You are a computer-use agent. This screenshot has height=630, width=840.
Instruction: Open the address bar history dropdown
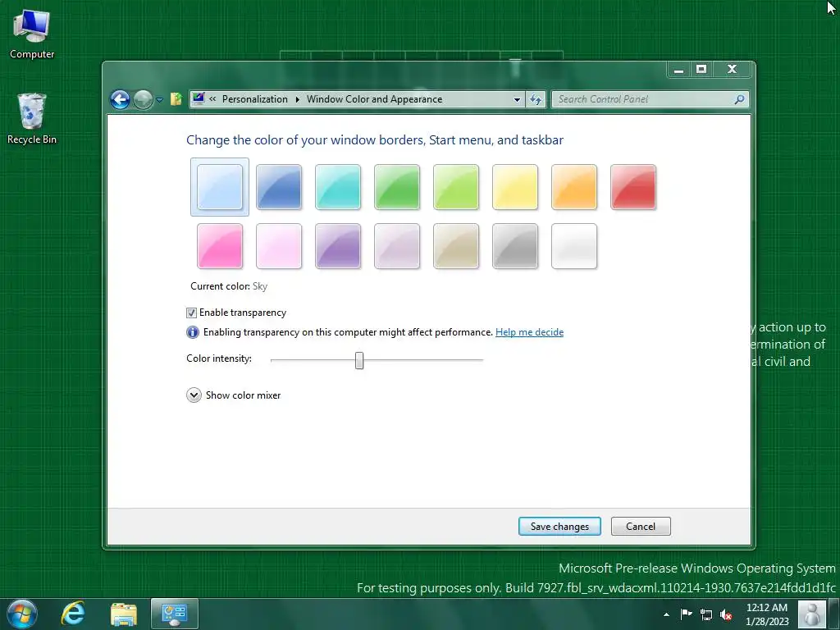(517, 99)
